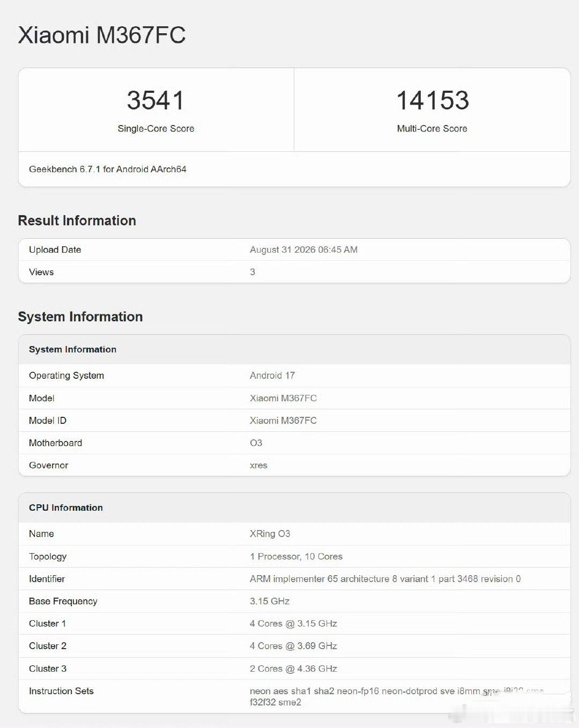The image size is (579, 728).
Task: Click the Governor row label
Action: 49,466
